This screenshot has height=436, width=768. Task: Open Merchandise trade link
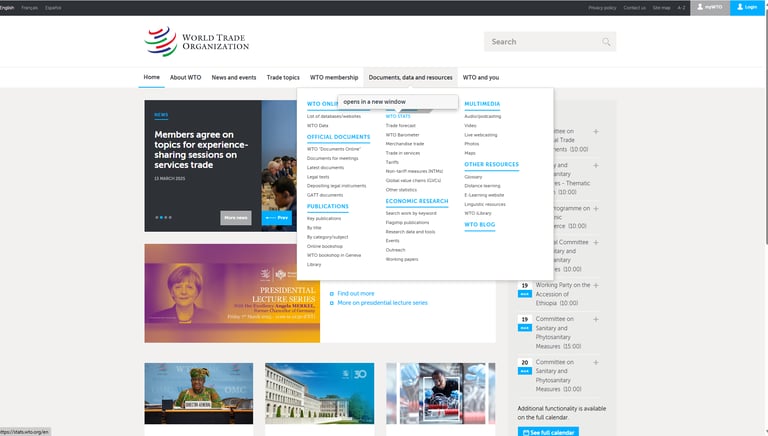pos(405,144)
